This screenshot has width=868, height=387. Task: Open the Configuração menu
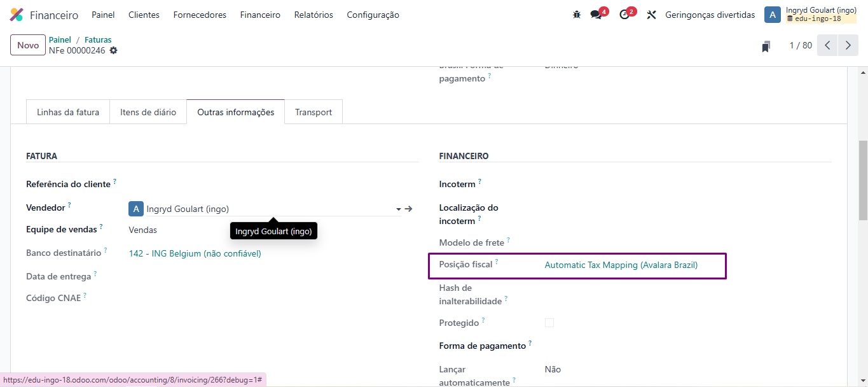[x=373, y=15]
